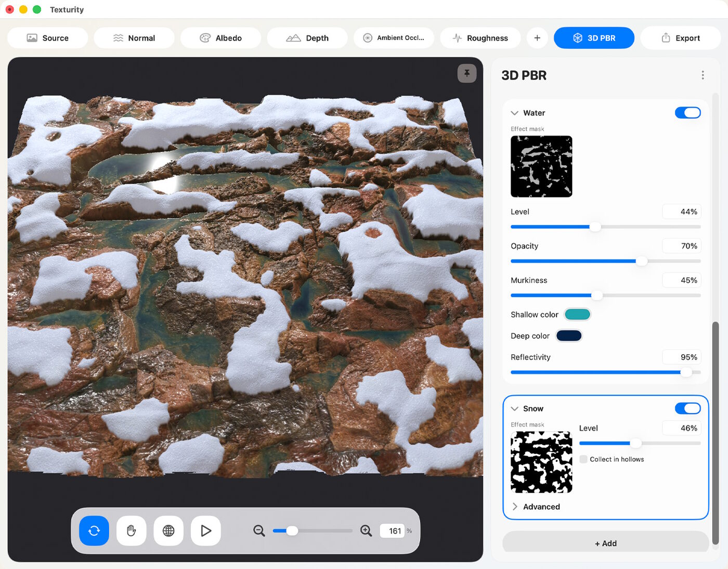Image resolution: width=728 pixels, height=569 pixels.
Task: Click the Water Level value field
Action: (x=681, y=212)
